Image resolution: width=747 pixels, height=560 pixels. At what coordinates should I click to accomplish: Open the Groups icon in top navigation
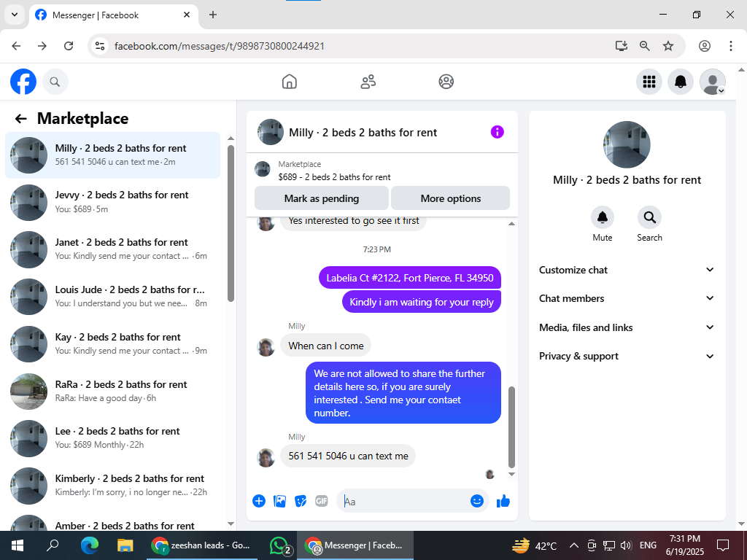pos(446,82)
